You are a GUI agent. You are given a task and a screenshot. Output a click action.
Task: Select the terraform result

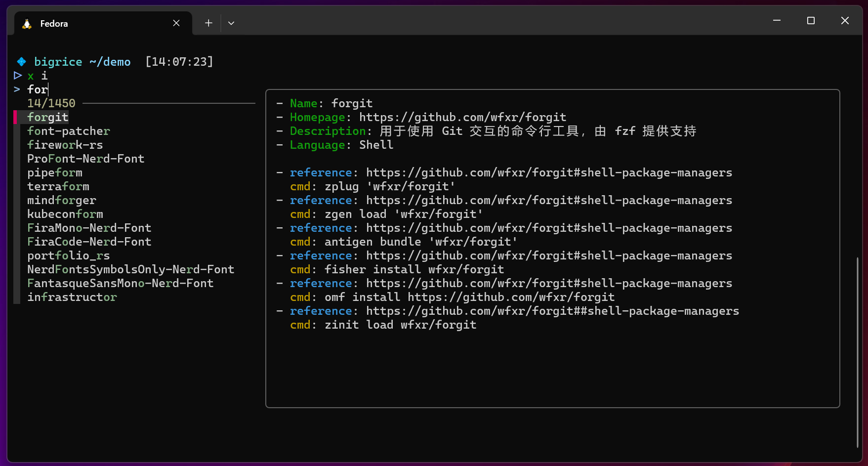point(58,186)
